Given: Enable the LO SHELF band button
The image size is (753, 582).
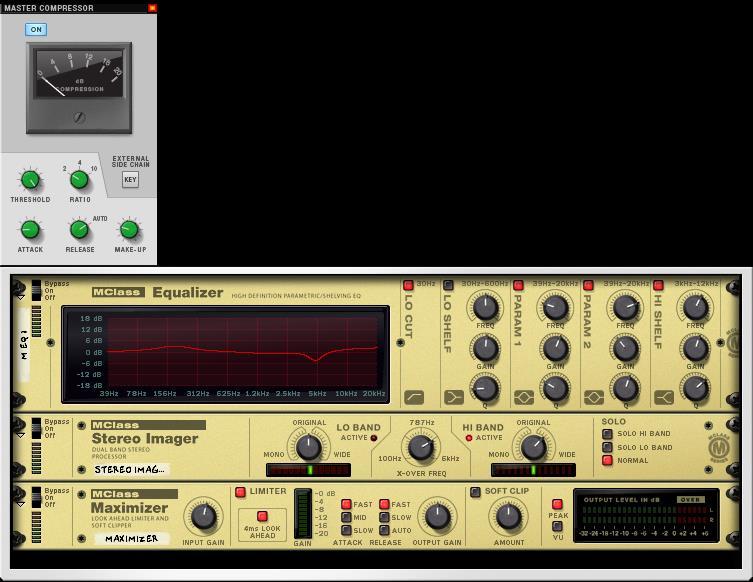Looking at the screenshot, I should tap(448, 285).
